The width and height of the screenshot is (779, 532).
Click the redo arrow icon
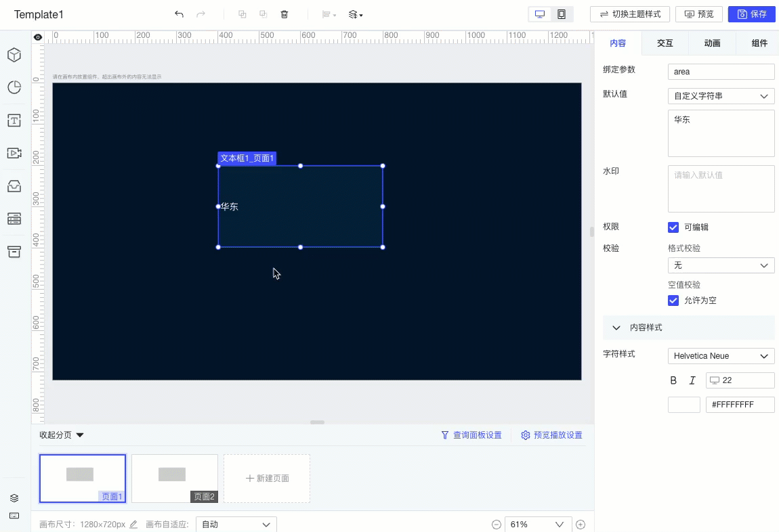(x=201, y=14)
